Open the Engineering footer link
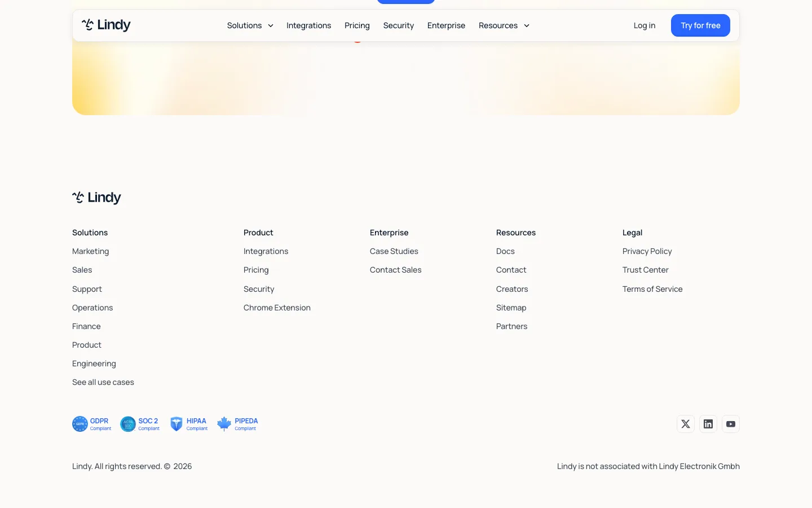This screenshot has width=812, height=508. pos(94,364)
